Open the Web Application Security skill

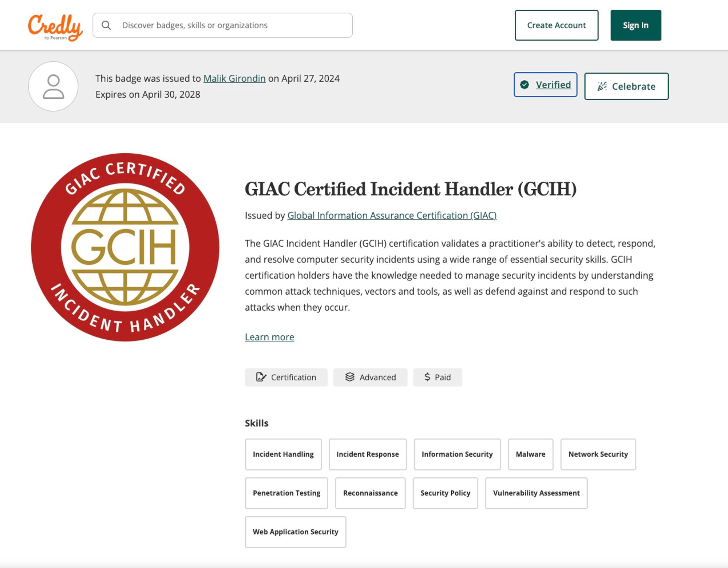click(x=296, y=532)
